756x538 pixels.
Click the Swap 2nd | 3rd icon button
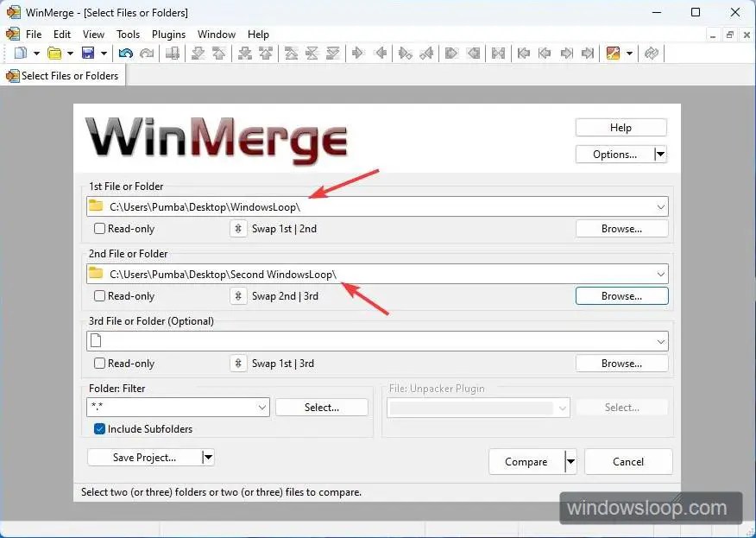pyautogui.click(x=238, y=296)
